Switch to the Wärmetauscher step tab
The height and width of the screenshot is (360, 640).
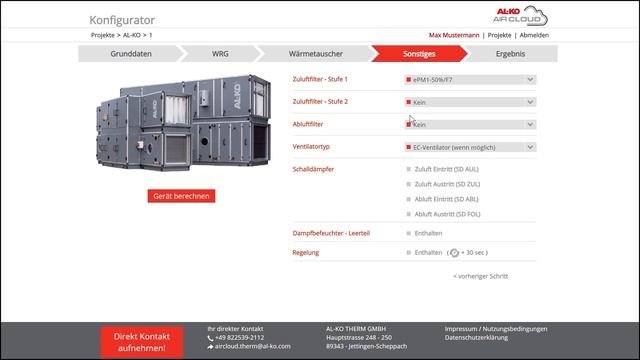316,54
